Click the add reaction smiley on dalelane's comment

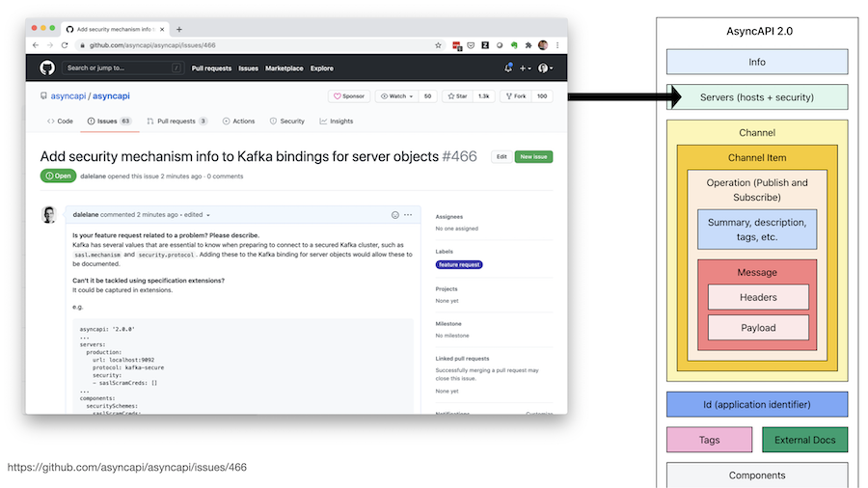coord(395,215)
